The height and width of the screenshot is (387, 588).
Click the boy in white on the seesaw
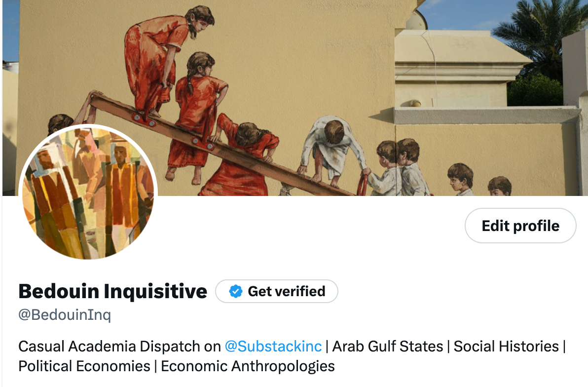pos(332,150)
